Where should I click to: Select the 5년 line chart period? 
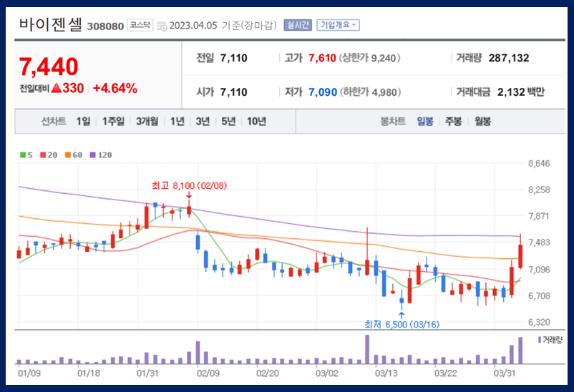click(x=228, y=121)
